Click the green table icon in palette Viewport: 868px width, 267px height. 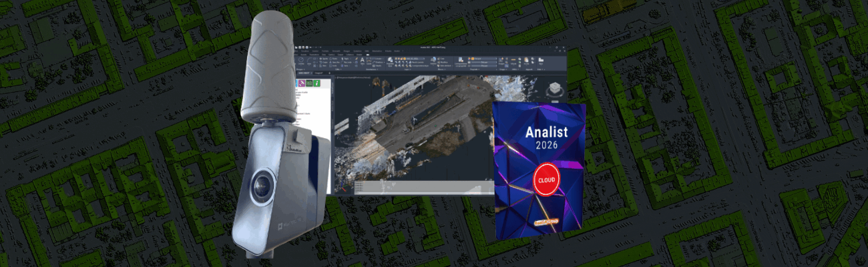tap(309, 83)
